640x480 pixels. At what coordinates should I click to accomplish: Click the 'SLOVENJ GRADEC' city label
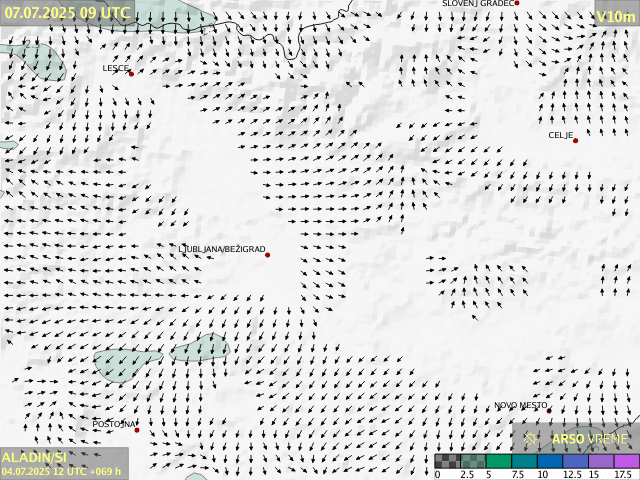pyautogui.click(x=478, y=3)
